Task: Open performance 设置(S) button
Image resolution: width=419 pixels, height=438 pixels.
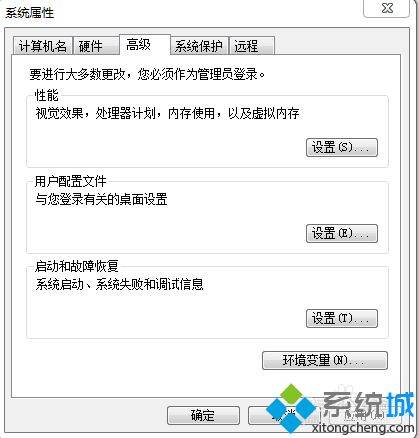Action: 342,147
